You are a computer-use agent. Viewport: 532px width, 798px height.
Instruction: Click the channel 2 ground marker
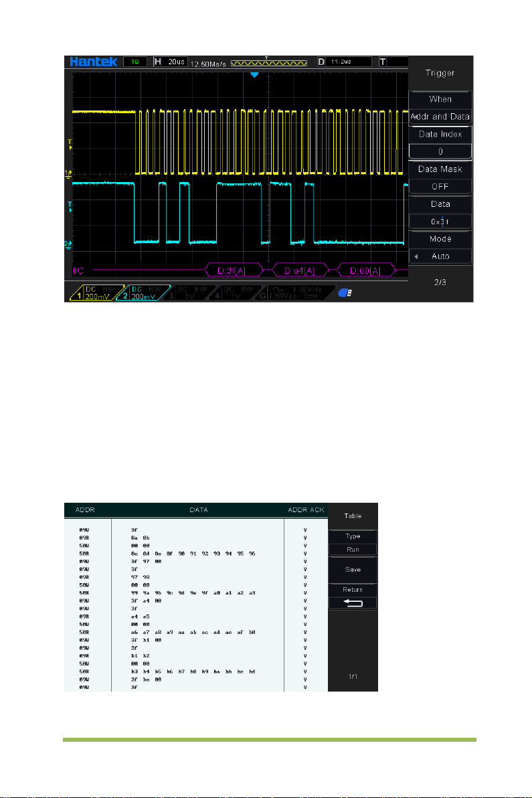(x=68, y=244)
